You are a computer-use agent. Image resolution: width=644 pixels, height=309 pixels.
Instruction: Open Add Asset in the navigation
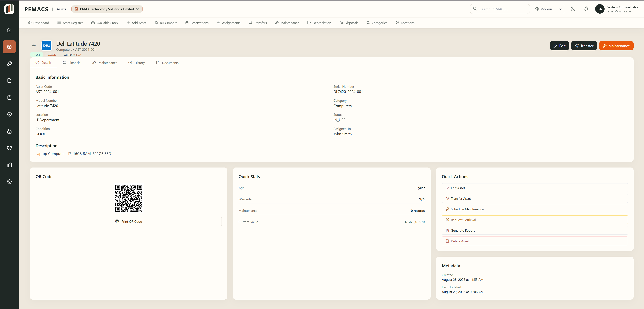coord(136,23)
